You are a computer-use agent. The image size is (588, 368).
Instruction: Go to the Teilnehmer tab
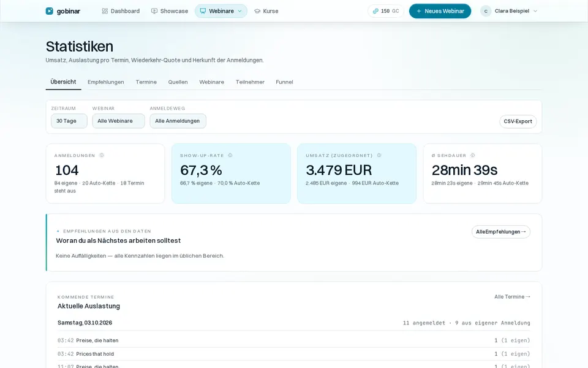point(250,82)
